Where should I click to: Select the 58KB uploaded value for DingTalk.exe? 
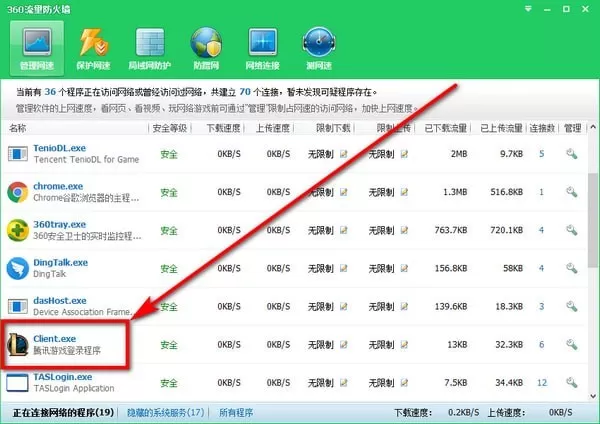(513, 268)
